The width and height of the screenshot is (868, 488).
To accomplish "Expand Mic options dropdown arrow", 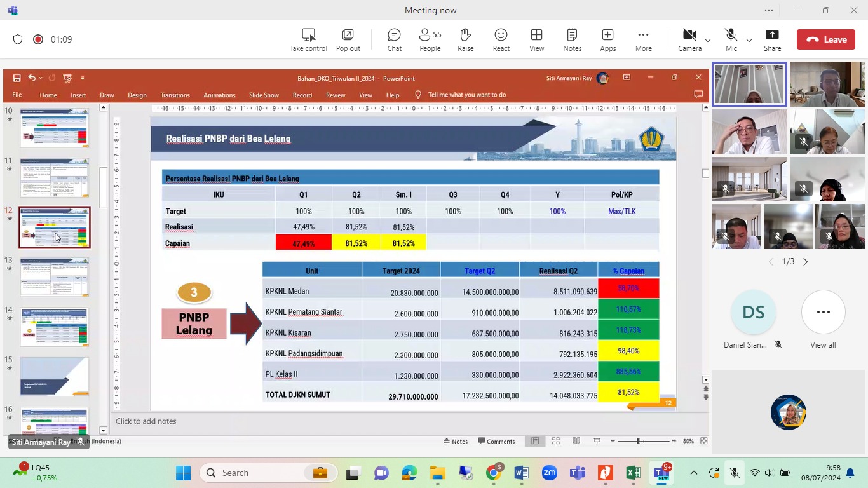I will pos(749,41).
